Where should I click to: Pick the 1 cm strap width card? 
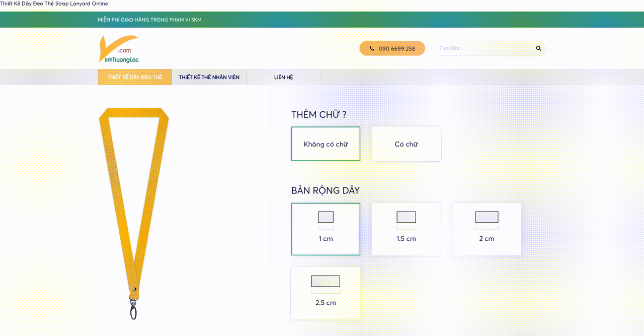pos(326,229)
